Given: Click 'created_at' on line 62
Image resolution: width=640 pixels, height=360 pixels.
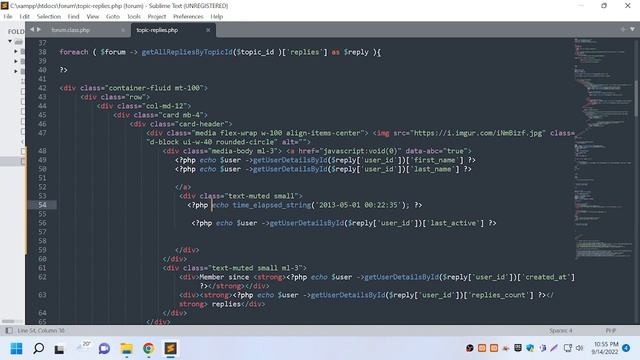Looking at the screenshot, I should click(546, 277).
